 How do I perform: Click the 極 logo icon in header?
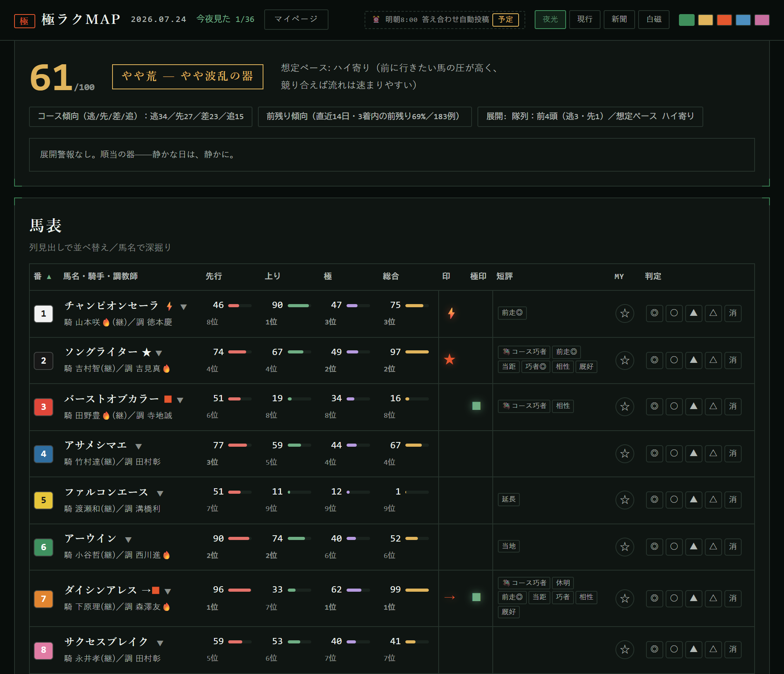[24, 20]
